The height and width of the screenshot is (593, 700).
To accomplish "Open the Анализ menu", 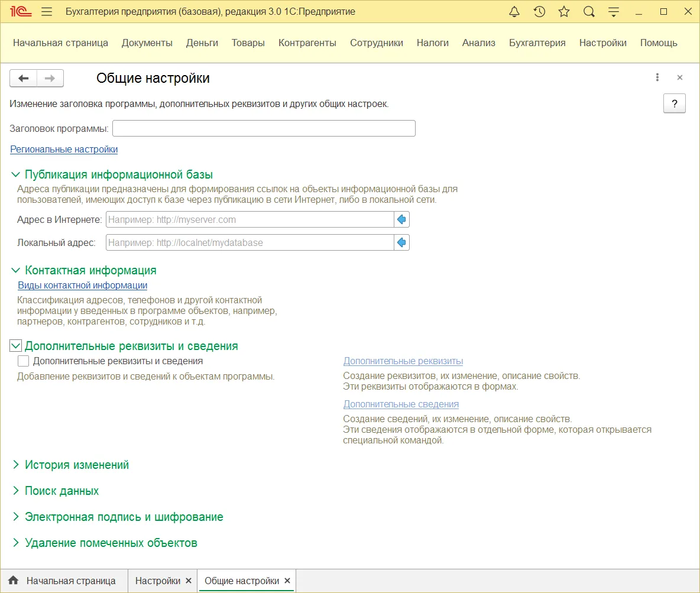I will [x=478, y=43].
